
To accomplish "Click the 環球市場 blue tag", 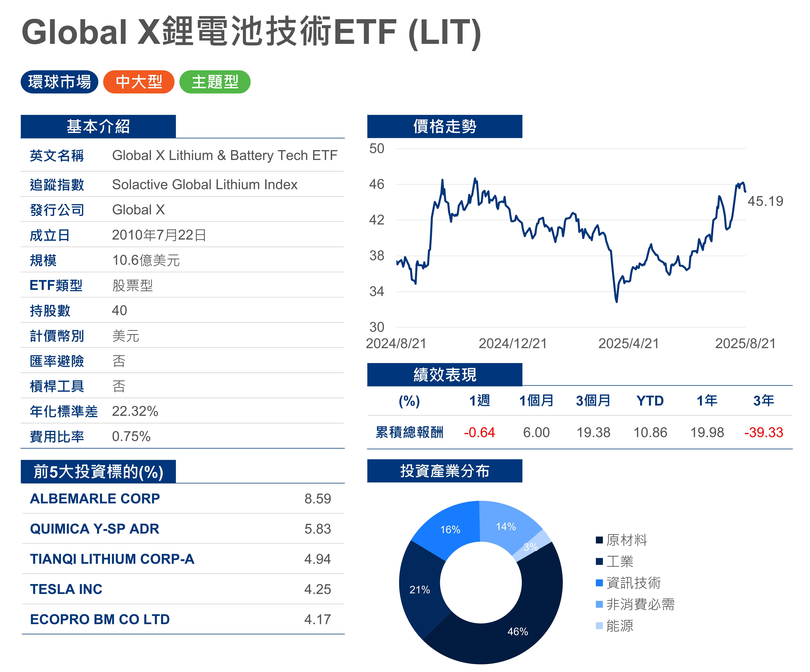I will 59,82.
